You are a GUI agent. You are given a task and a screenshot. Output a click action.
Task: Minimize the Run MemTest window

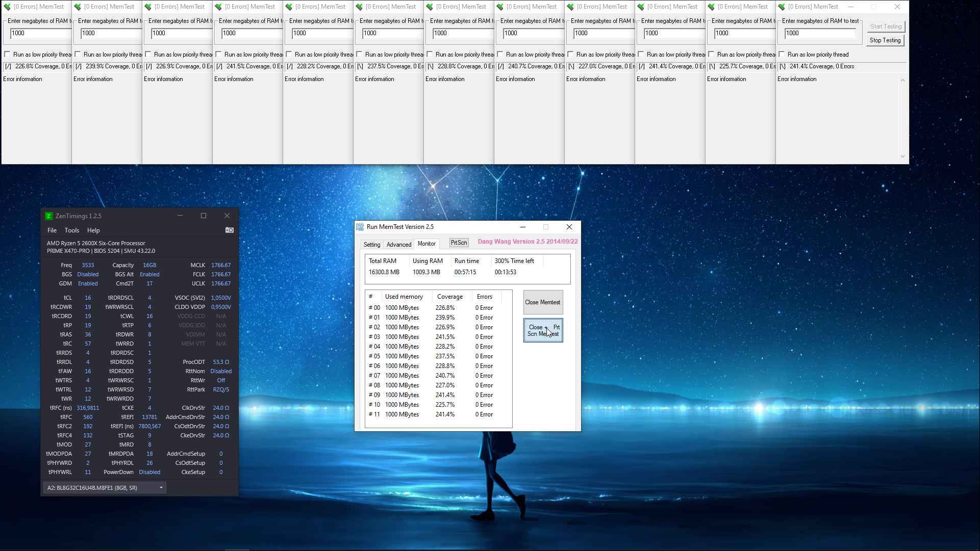(x=522, y=227)
